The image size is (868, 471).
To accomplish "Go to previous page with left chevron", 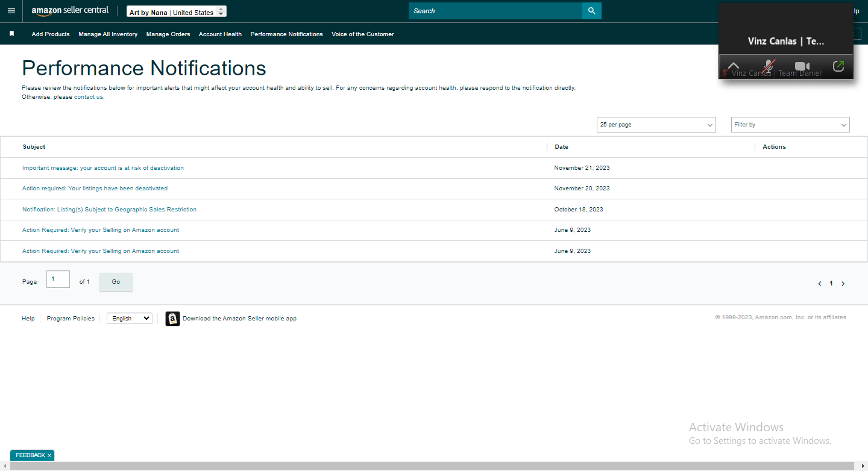I will coord(819,284).
